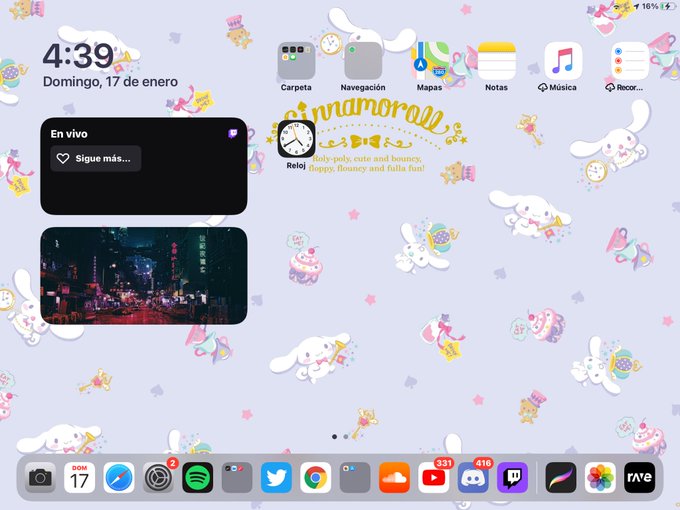Open the Photos app
The width and height of the screenshot is (680, 510).
pos(600,477)
